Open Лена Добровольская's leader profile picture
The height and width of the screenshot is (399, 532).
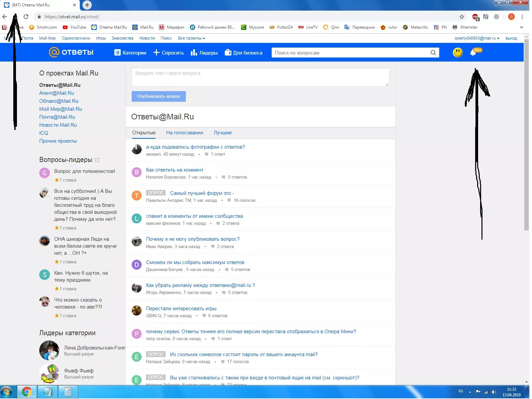(x=49, y=350)
